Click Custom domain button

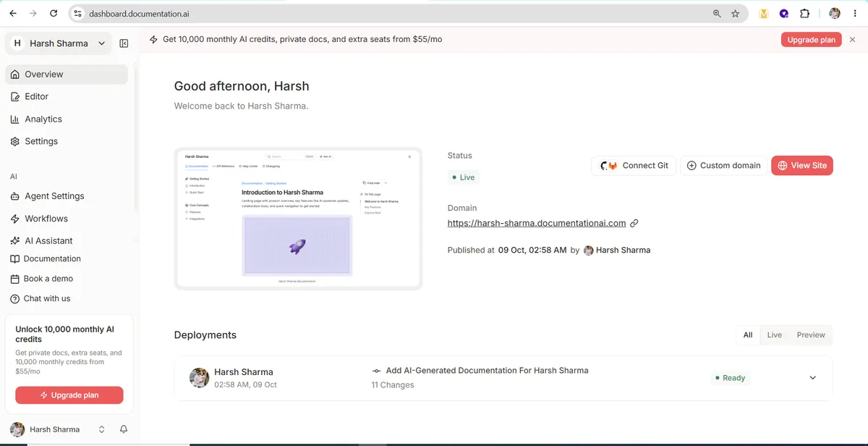pyautogui.click(x=723, y=165)
